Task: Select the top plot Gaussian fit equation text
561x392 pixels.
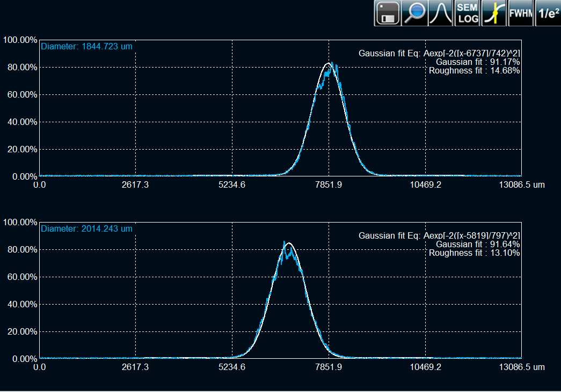Action: 439,53
